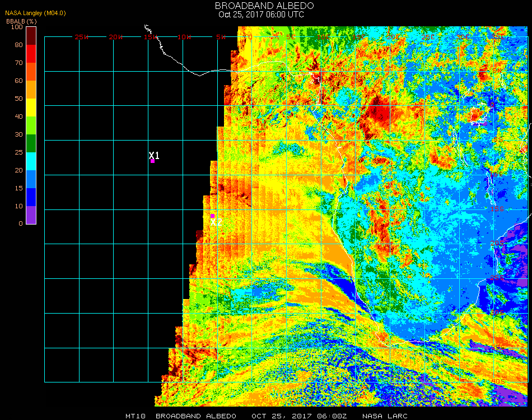
Task: Select the cyan 20-25 legend swatch
Action: [x=31, y=161]
